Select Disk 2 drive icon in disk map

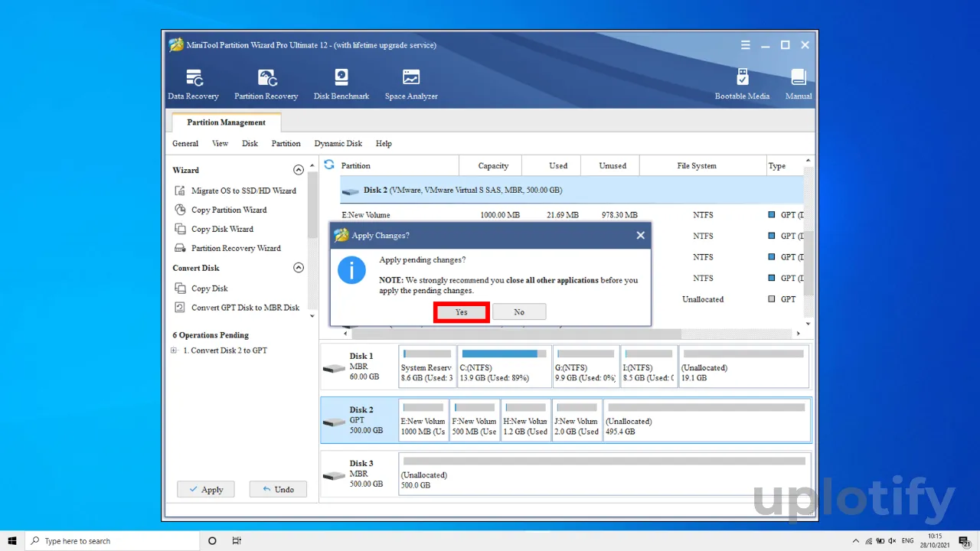pyautogui.click(x=334, y=422)
